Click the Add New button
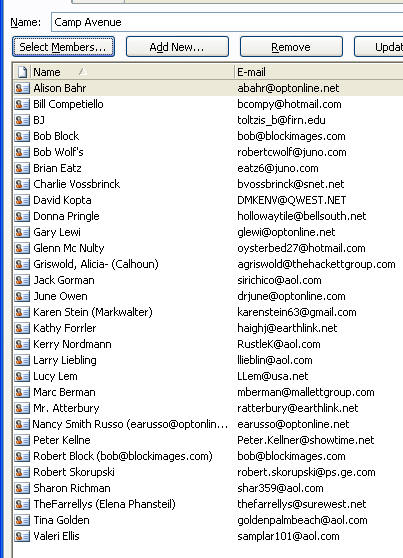Screen dimensions: 403x558 pos(177,47)
